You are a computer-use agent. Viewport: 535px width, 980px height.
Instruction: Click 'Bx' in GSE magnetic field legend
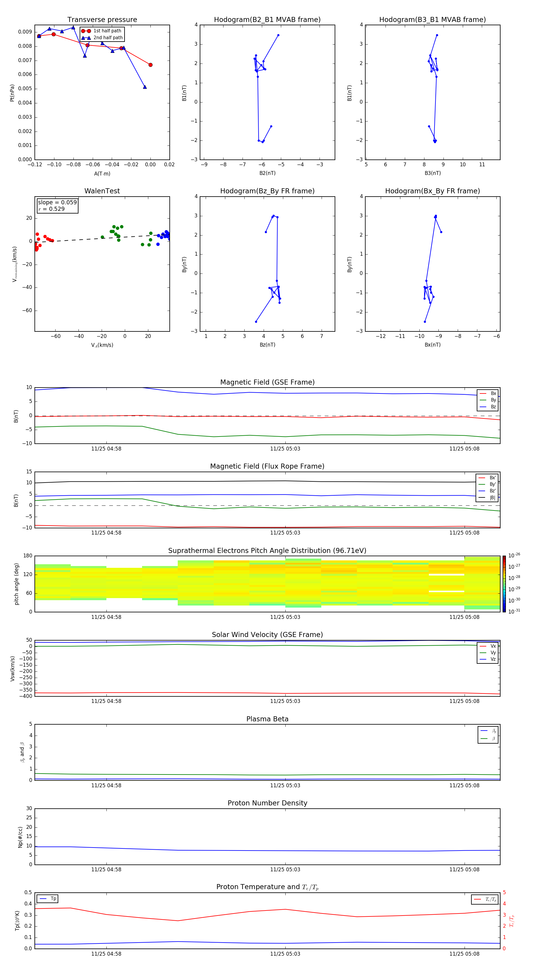[x=493, y=394]
